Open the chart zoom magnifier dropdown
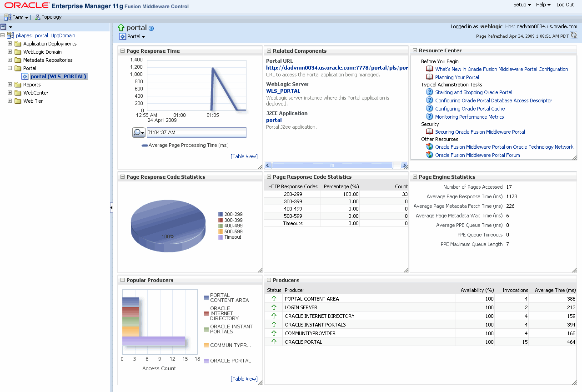The image size is (582, 392). [x=139, y=132]
